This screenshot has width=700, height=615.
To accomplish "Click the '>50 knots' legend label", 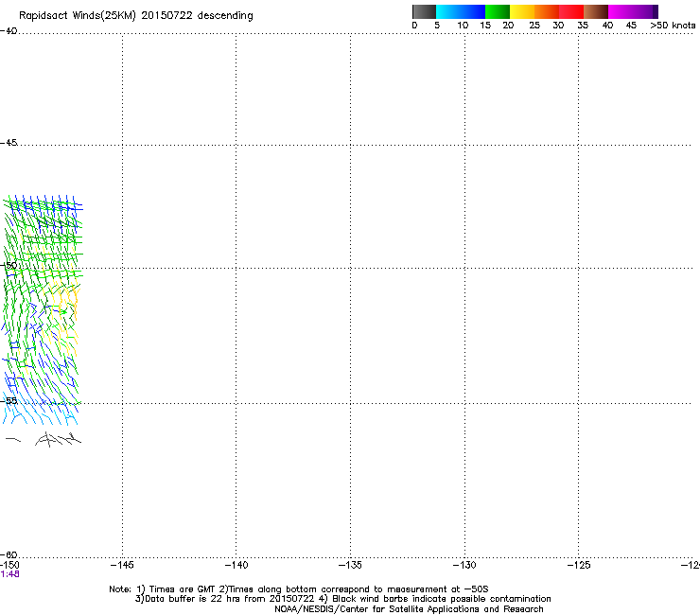I will point(673,26).
